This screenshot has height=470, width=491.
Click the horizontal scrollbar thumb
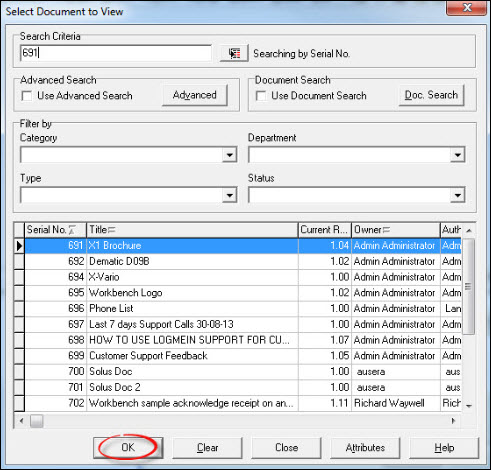click(36, 421)
